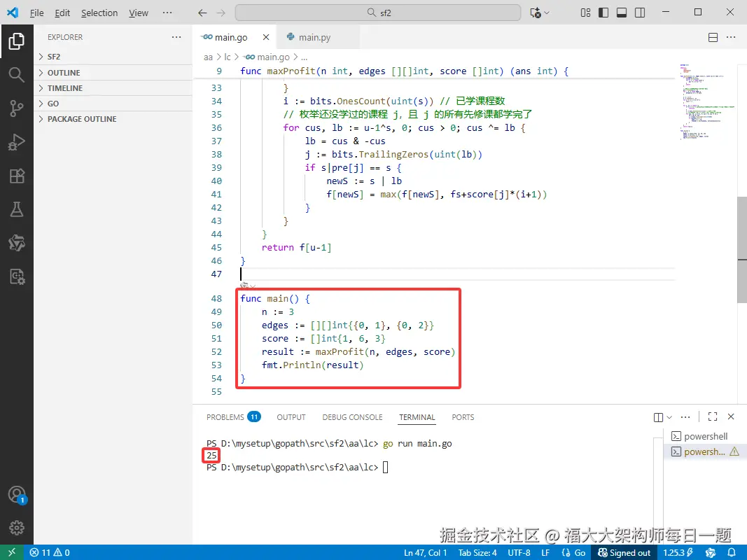Open the C++ config file icon view
747x560 pixels.
click(x=17, y=276)
